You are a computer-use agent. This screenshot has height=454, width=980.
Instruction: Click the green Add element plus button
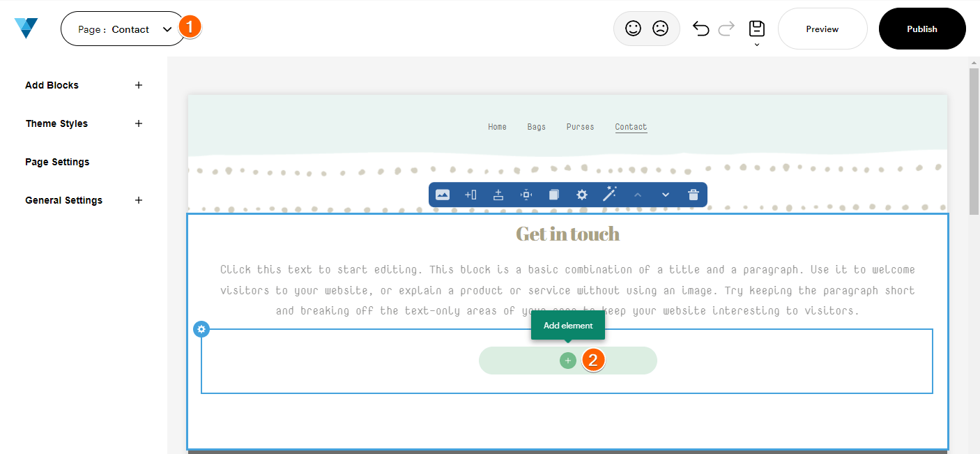pyautogui.click(x=567, y=360)
